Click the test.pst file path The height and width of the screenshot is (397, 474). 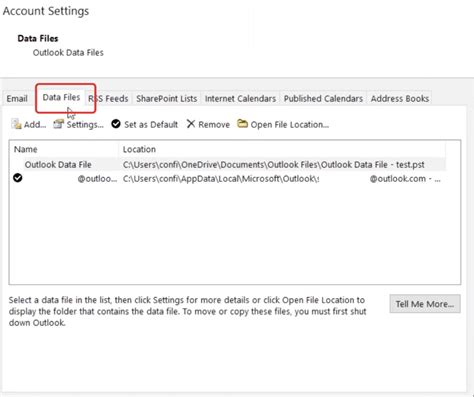(274, 165)
